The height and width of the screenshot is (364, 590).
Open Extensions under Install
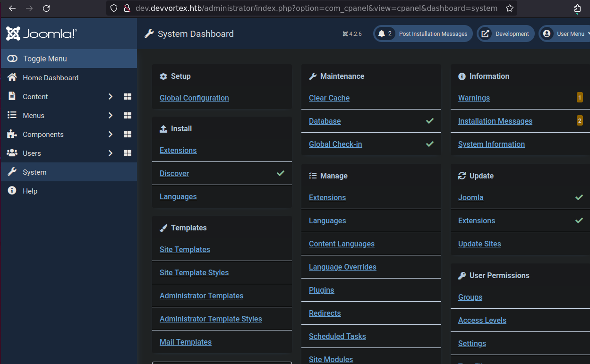[178, 150]
